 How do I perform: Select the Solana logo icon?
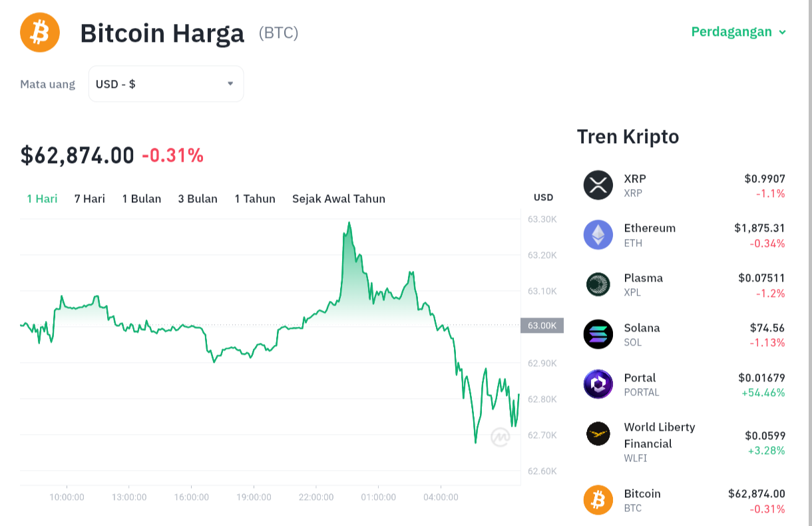coord(598,334)
